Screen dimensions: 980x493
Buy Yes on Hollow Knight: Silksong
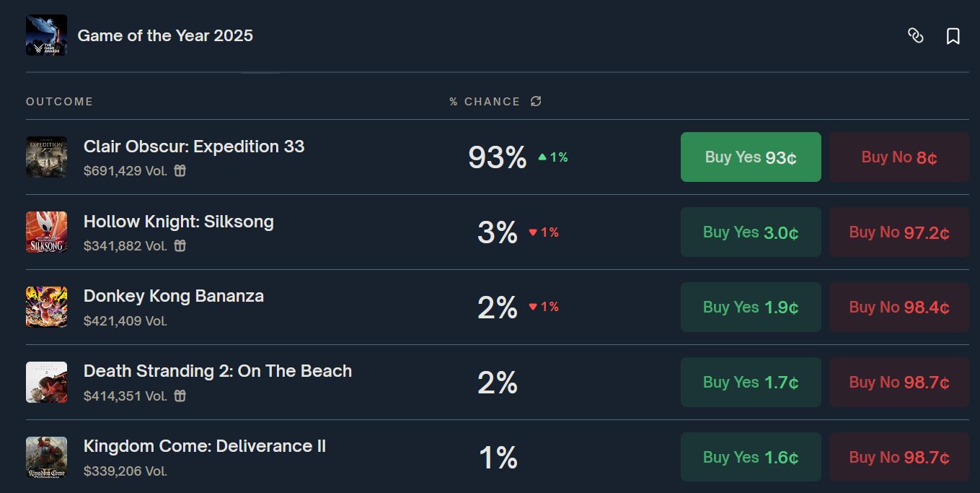click(751, 232)
